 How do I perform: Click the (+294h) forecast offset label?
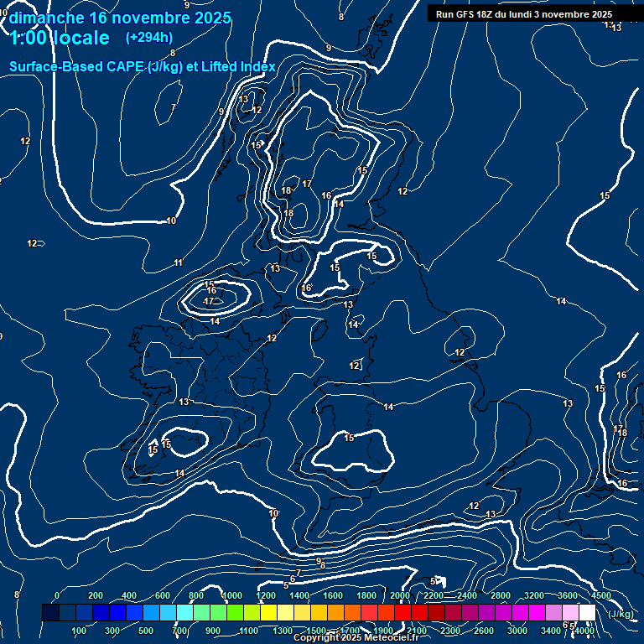(x=149, y=38)
